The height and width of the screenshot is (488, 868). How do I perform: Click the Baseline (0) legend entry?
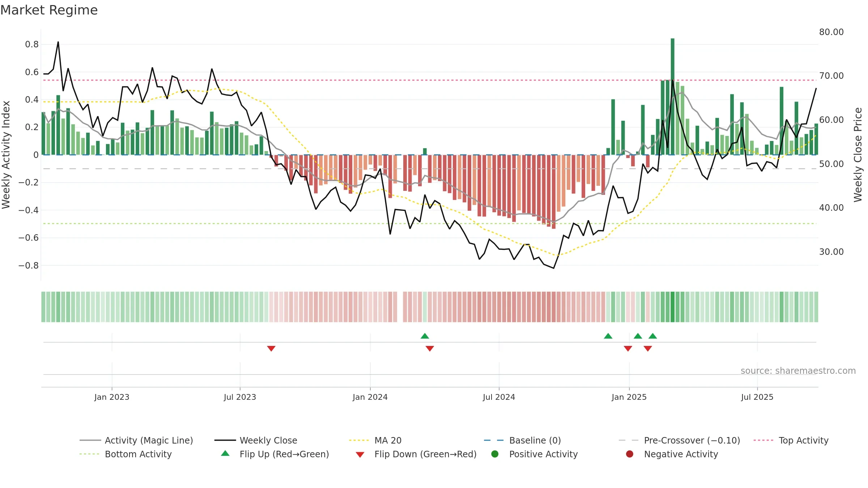click(x=522, y=440)
